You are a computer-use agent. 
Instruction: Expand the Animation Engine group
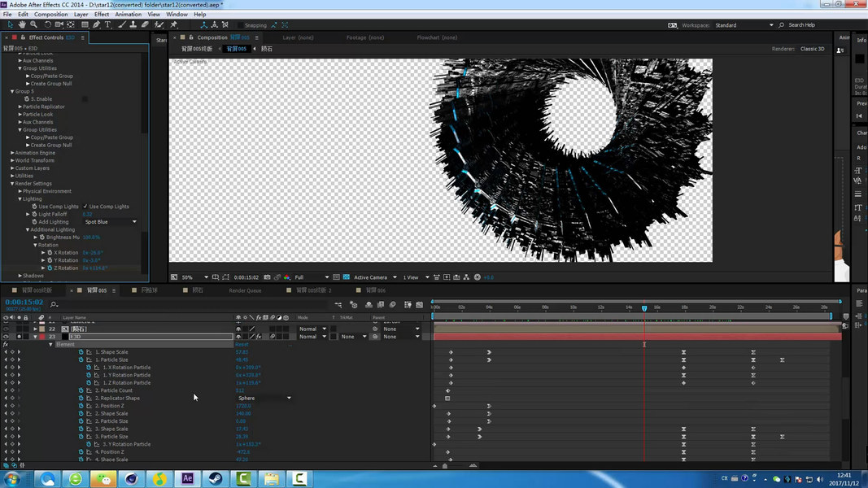tap(12, 153)
